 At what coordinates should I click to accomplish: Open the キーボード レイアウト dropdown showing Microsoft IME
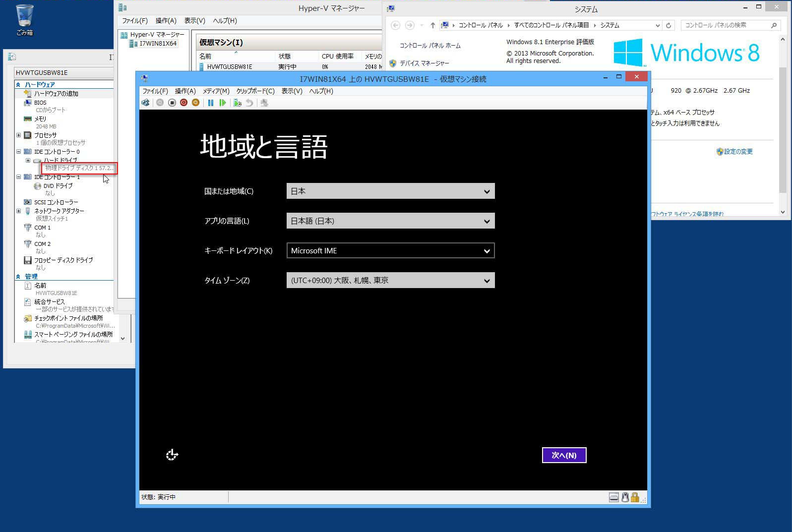[x=391, y=250]
